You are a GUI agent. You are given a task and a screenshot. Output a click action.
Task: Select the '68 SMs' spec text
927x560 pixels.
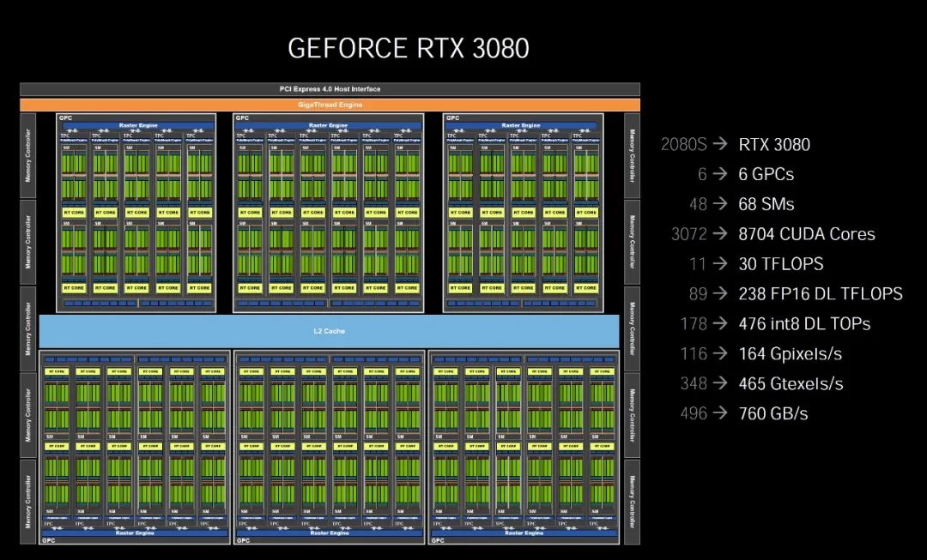pyautogui.click(x=766, y=204)
